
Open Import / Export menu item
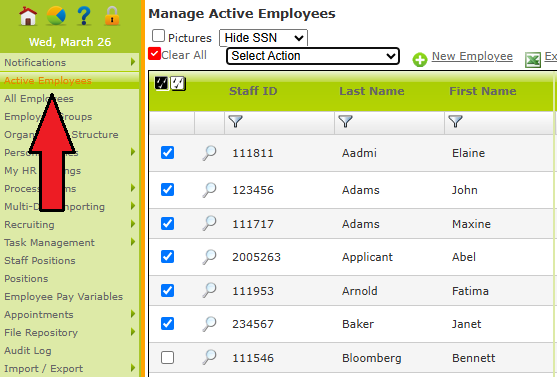44,368
